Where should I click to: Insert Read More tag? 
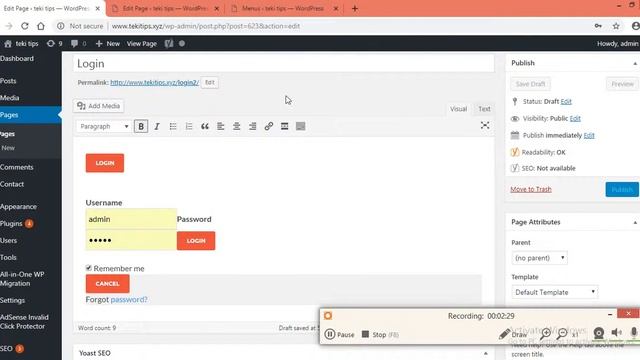pos(284,127)
